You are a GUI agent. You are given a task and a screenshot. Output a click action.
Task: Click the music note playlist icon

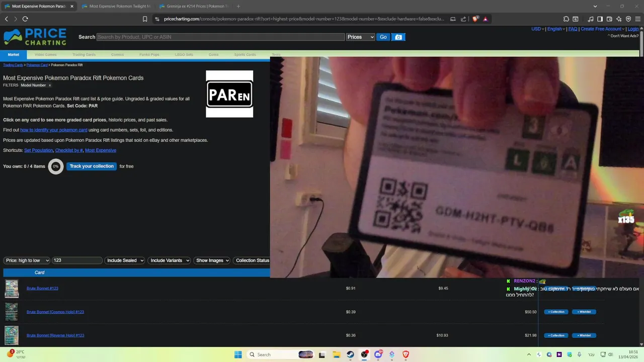tap(591, 19)
